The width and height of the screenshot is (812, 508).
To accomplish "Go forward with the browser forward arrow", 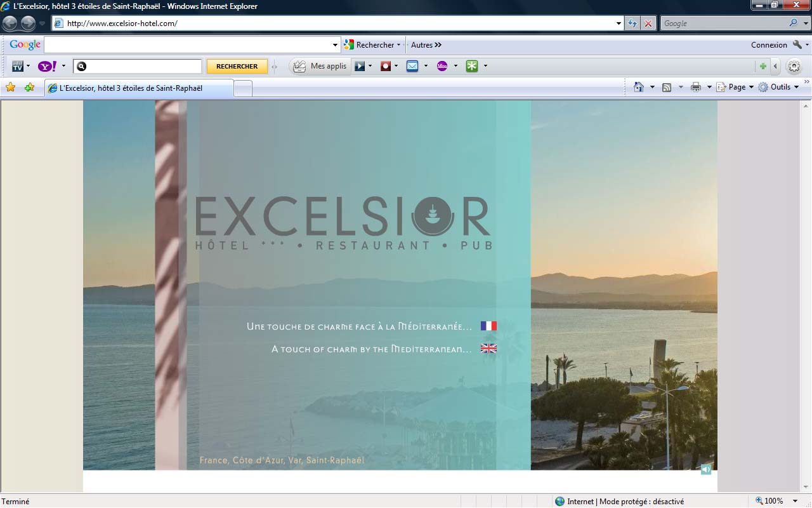I will [x=28, y=23].
